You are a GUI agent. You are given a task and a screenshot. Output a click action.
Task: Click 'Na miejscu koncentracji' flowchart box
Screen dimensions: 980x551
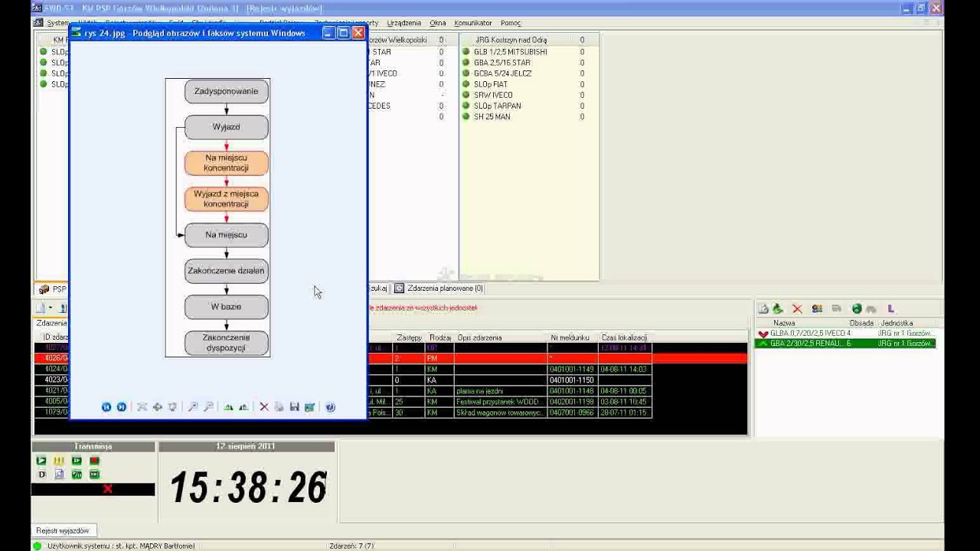[227, 163]
